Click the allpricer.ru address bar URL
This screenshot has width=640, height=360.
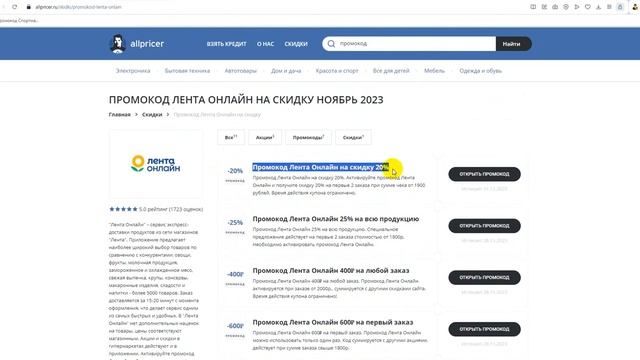[x=78, y=7]
